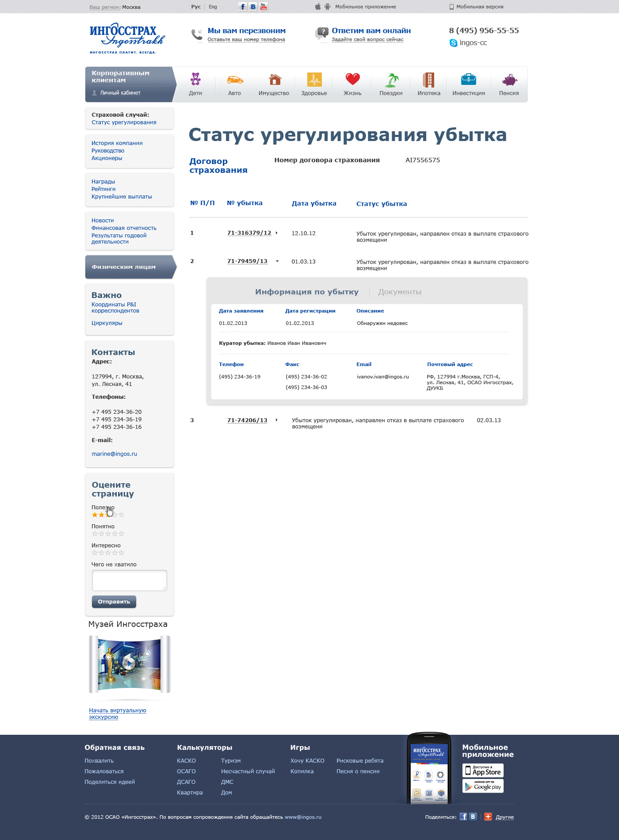Click the phone image in the footer
Image resolution: width=619 pixels, height=840 pixels.
point(429,768)
